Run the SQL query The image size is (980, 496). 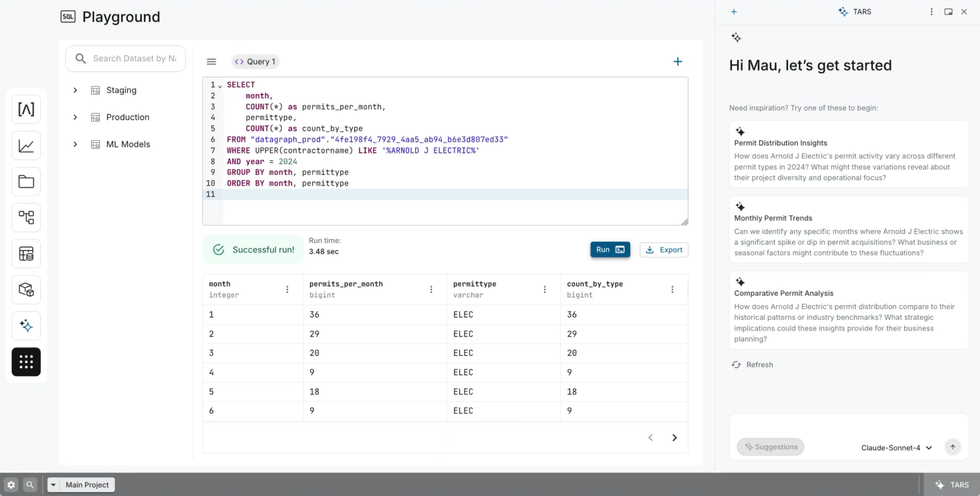pos(610,250)
